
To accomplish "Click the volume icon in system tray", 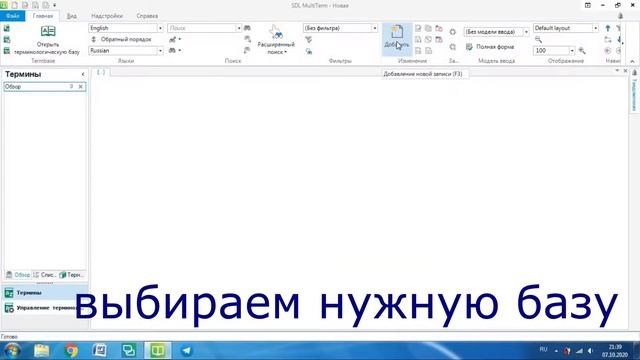I will click(591, 351).
